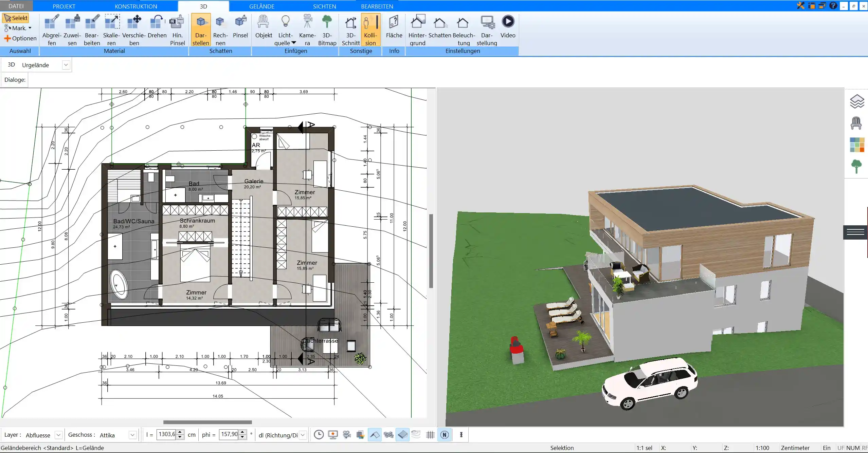Image resolution: width=868 pixels, height=453 pixels.
Task: Open the materials palette in right sidebar
Action: (x=857, y=145)
